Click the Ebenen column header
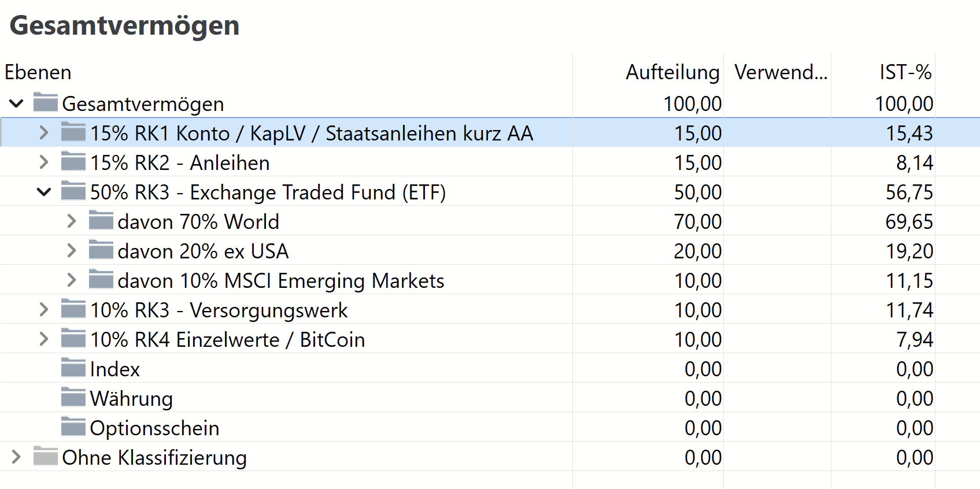The width and height of the screenshot is (980, 489). (x=38, y=72)
